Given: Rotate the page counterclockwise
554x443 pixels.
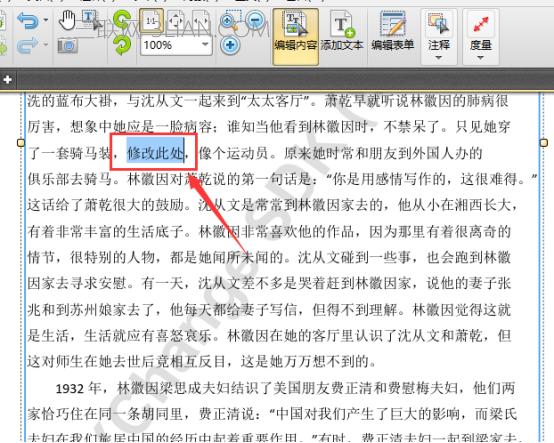Looking at the screenshot, I should click(x=122, y=20).
